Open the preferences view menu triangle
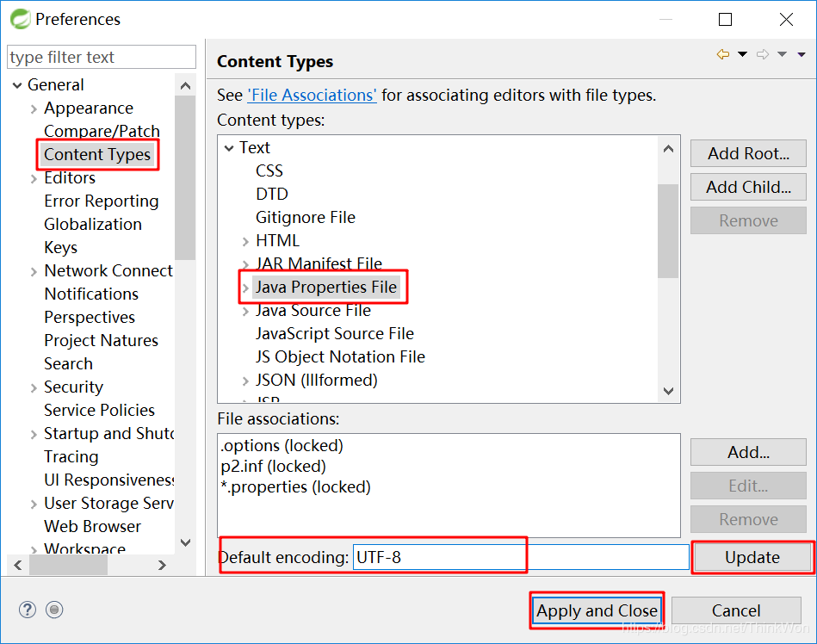Screen dimensions: 817x644 click(x=802, y=54)
